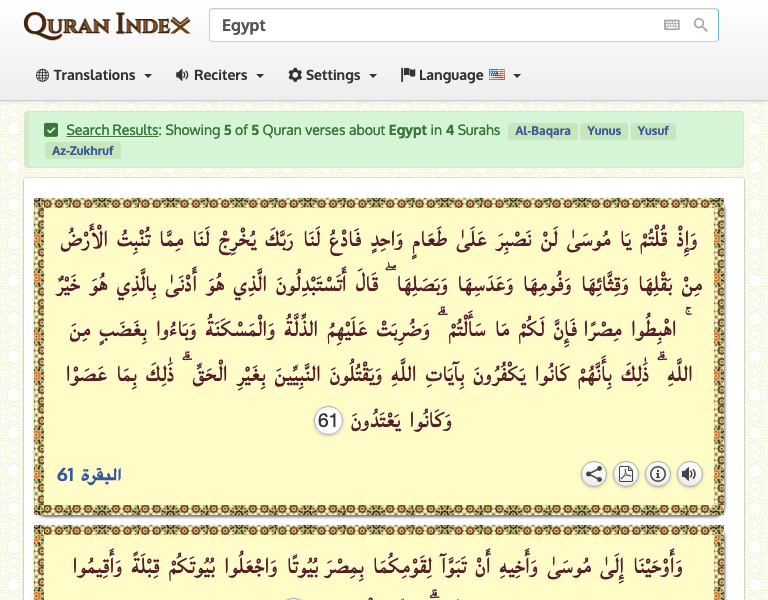This screenshot has height=600, width=768.
Task: Select the Yusuf surah tag
Action: pyautogui.click(x=654, y=131)
